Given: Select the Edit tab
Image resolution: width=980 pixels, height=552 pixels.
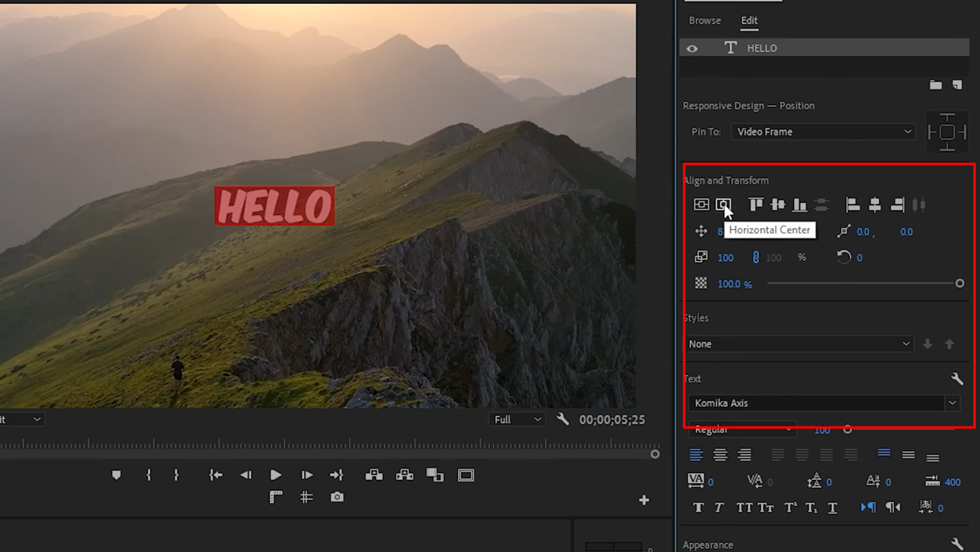Looking at the screenshot, I should tap(749, 20).
